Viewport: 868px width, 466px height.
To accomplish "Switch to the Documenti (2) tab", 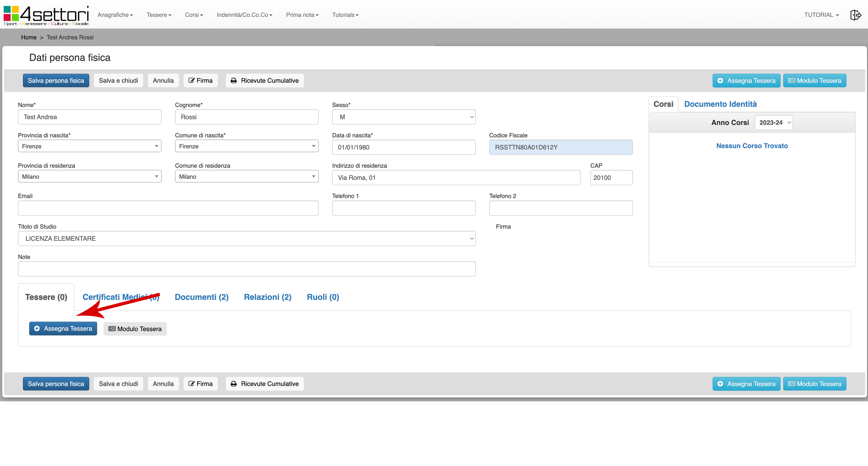I will 202,297.
